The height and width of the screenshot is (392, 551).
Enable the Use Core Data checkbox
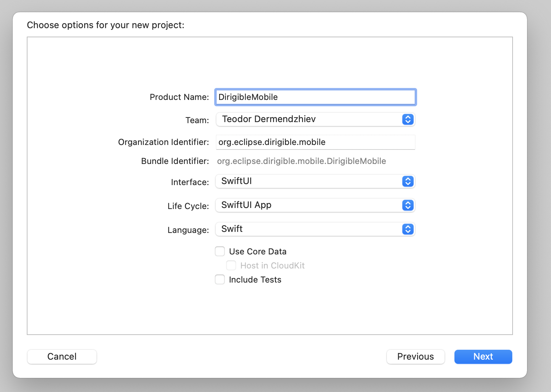220,251
